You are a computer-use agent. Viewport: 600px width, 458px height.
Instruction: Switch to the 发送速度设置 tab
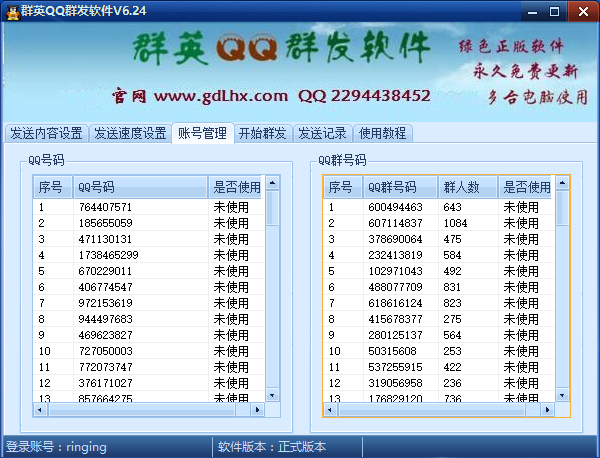(130, 134)
